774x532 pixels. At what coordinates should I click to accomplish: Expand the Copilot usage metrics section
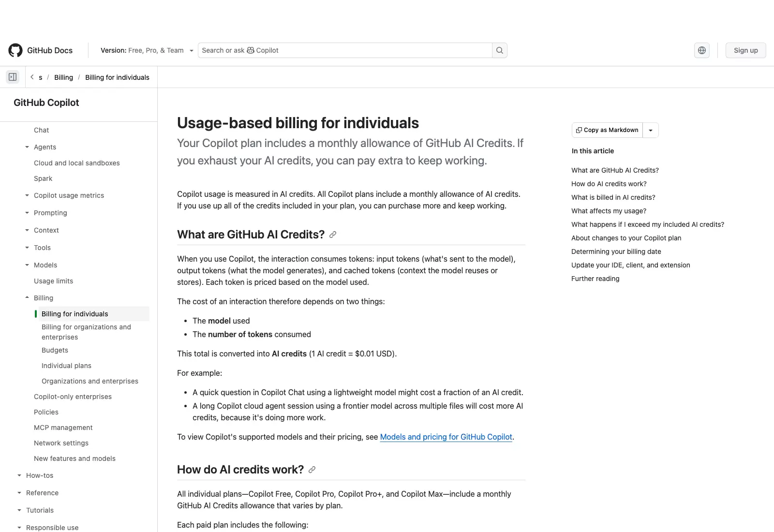[x=27, y=195]
